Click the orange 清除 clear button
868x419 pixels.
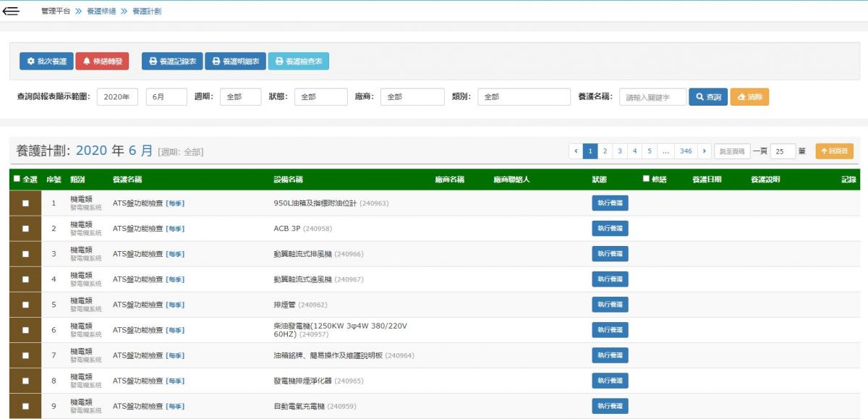(x=749, y=97)
